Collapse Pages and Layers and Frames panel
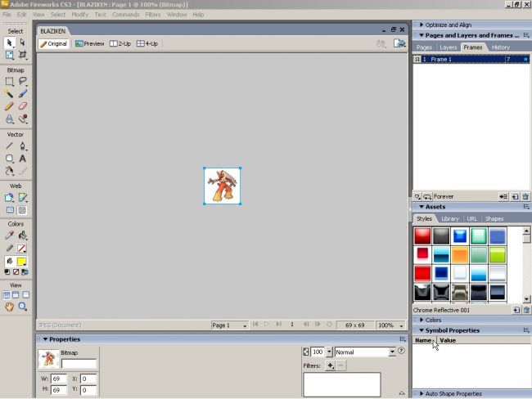This screenshot has height=399, width=532. [422, 35]
